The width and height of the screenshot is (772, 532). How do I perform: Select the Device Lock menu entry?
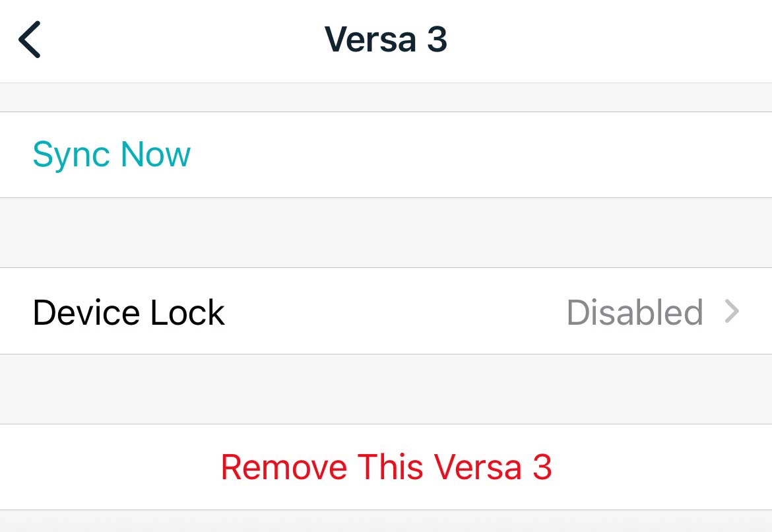coord(129,312)
